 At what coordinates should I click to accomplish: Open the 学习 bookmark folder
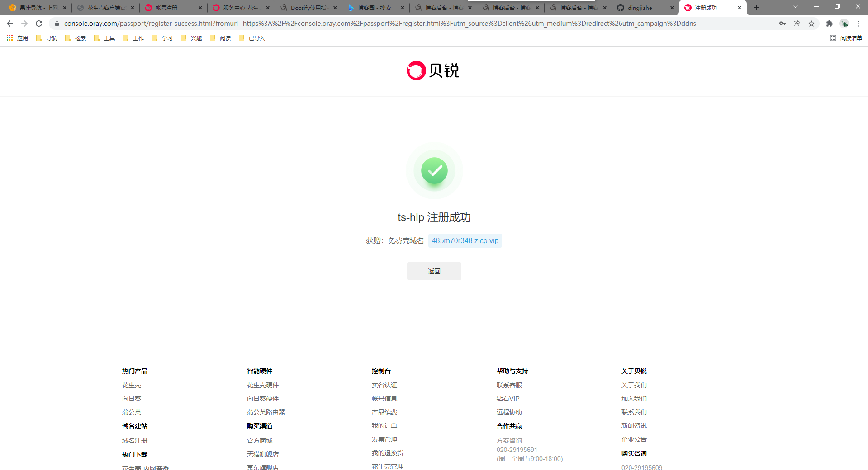[x=162, y=38]
